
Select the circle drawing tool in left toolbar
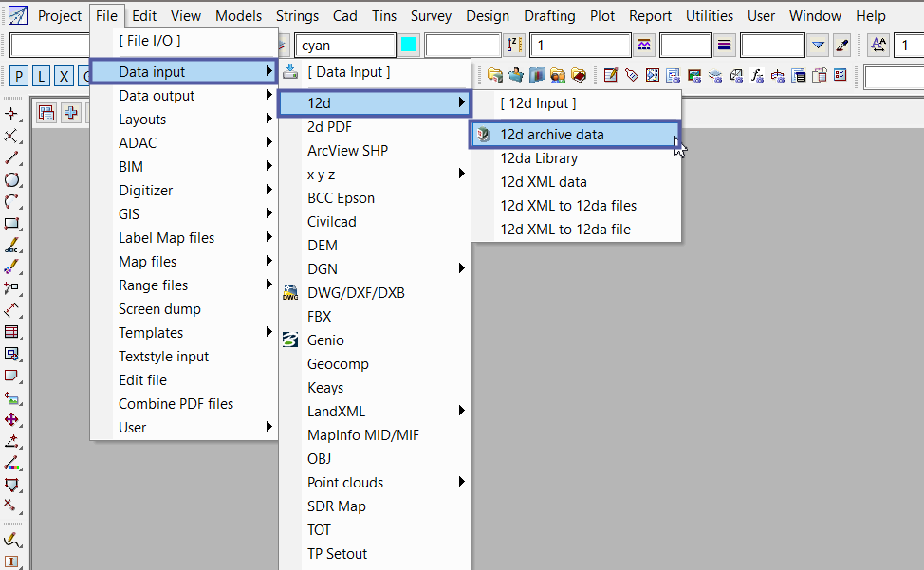pyautogui.click(x=11, y=179)
